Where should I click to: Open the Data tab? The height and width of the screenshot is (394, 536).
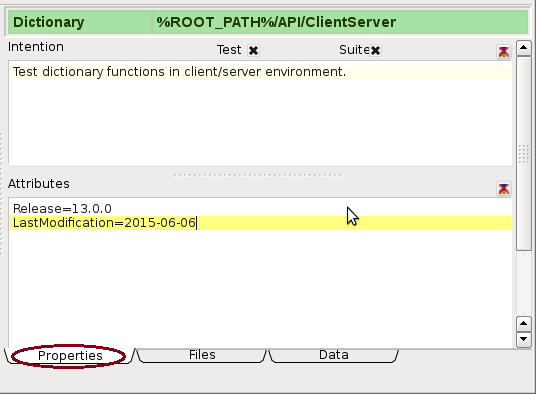tap(334, 355)
